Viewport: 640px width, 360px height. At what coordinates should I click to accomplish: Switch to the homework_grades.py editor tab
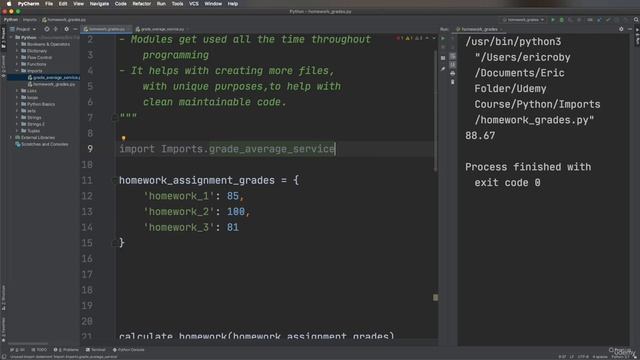(107, 29)
